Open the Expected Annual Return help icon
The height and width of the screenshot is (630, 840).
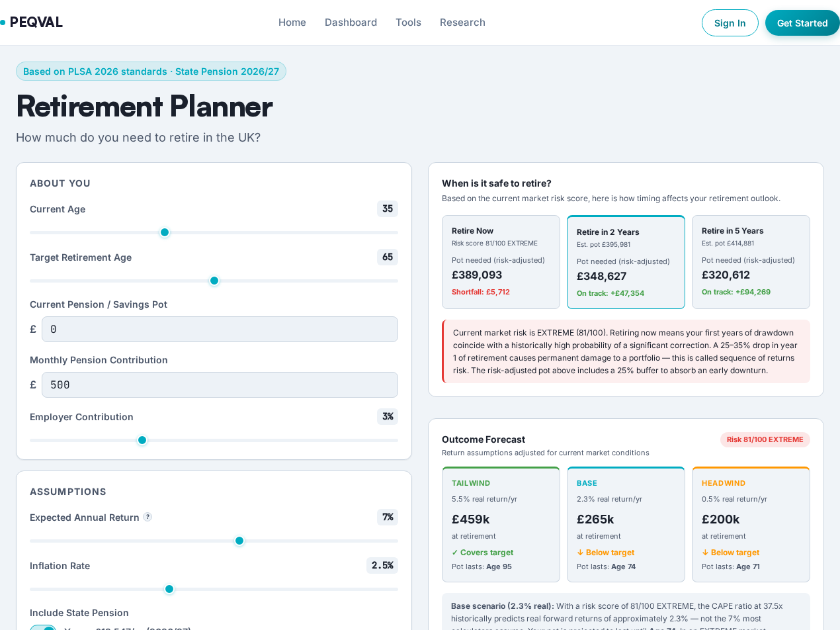click(147, 517)
